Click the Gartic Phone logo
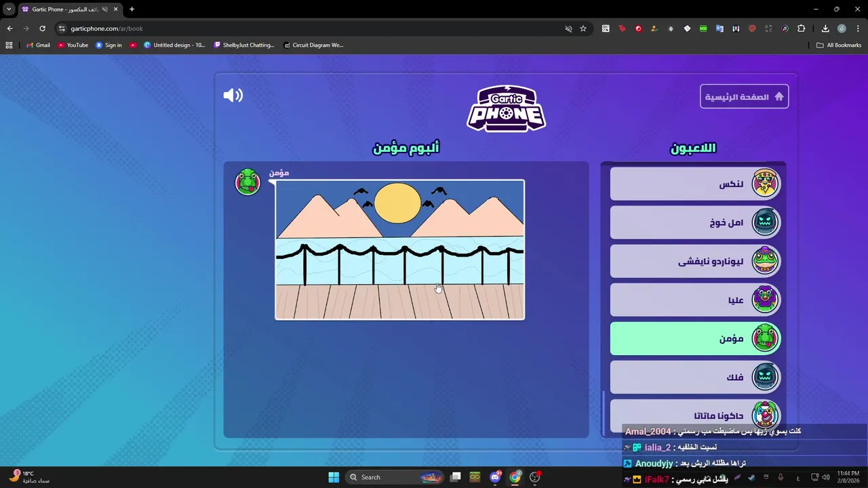 (506, 108)
